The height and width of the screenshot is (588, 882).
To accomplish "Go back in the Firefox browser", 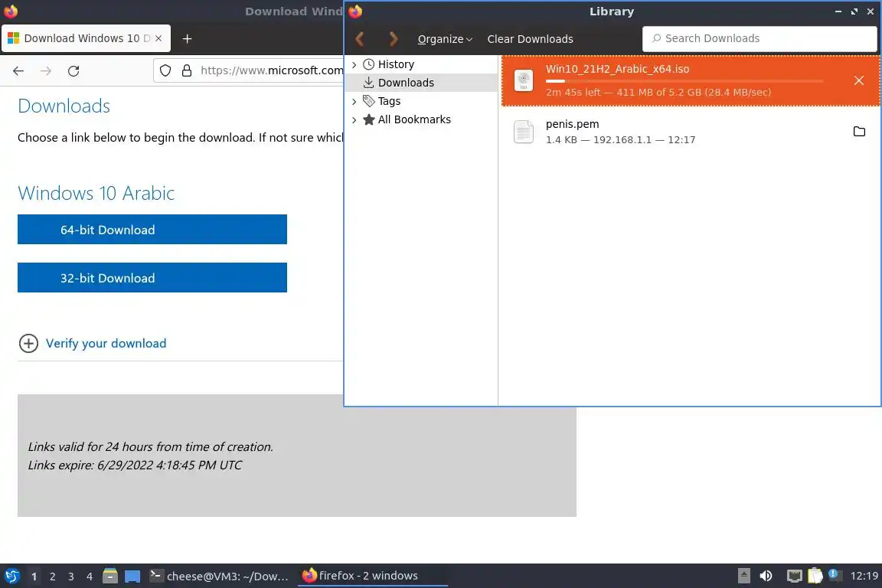I will 18,71.
